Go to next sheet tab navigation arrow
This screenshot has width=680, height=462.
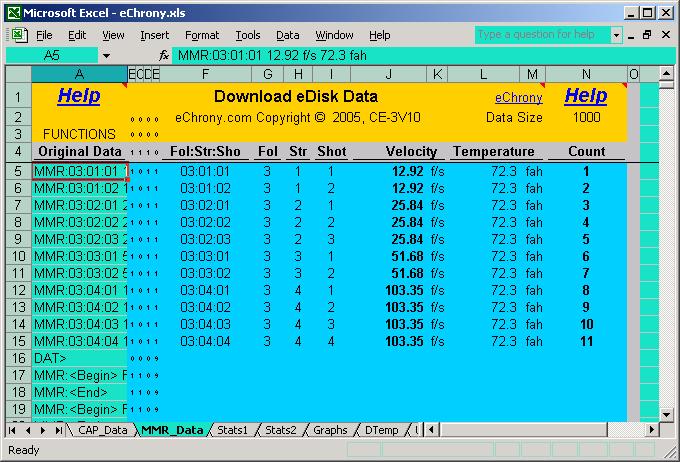click(42, 430)
